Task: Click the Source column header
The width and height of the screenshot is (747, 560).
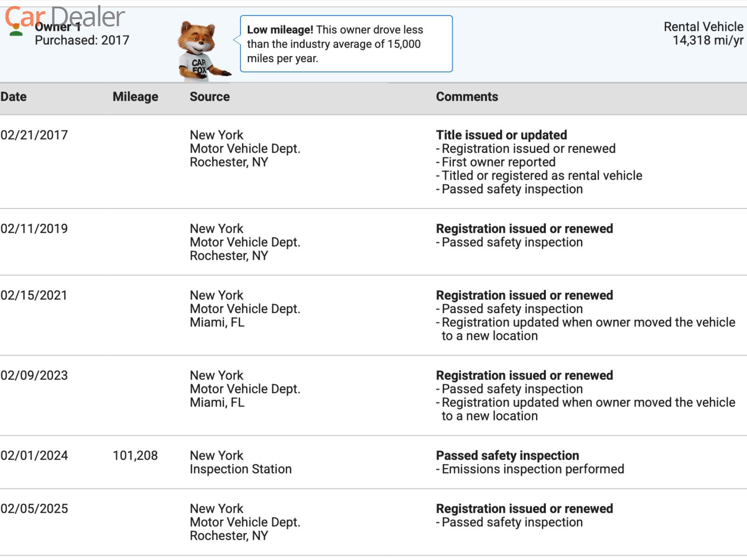Action: [210, 97]
